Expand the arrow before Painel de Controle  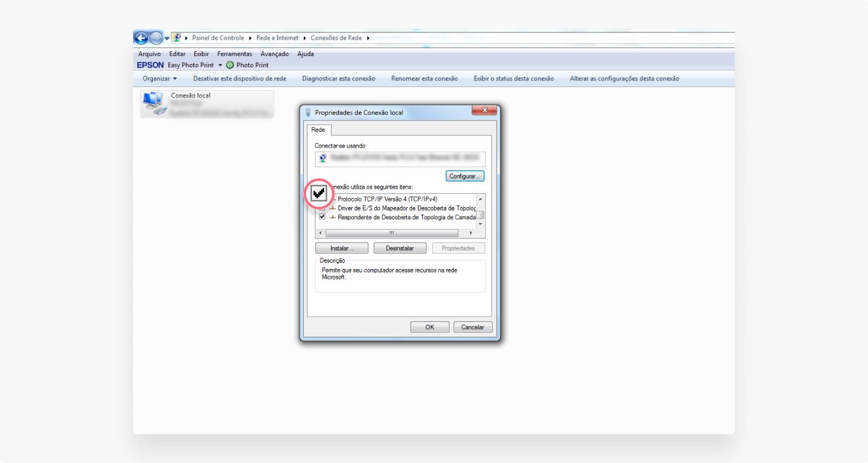click(187, 38)
